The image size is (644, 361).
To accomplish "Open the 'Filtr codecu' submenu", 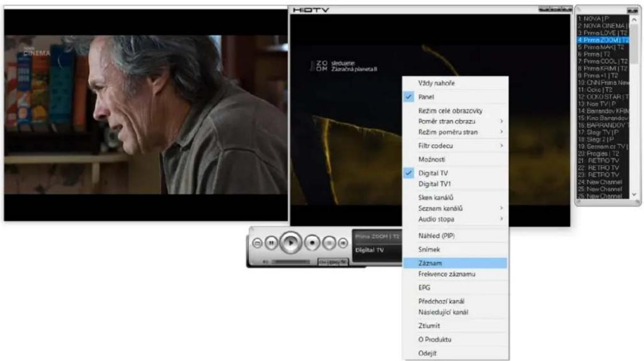I will tap(455, 145).
